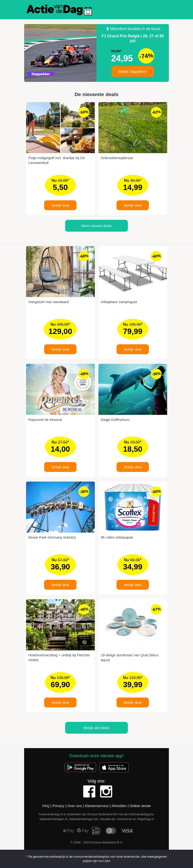Tap the App Store download badge
Screen dimensions: 193x868
[114, 767]
